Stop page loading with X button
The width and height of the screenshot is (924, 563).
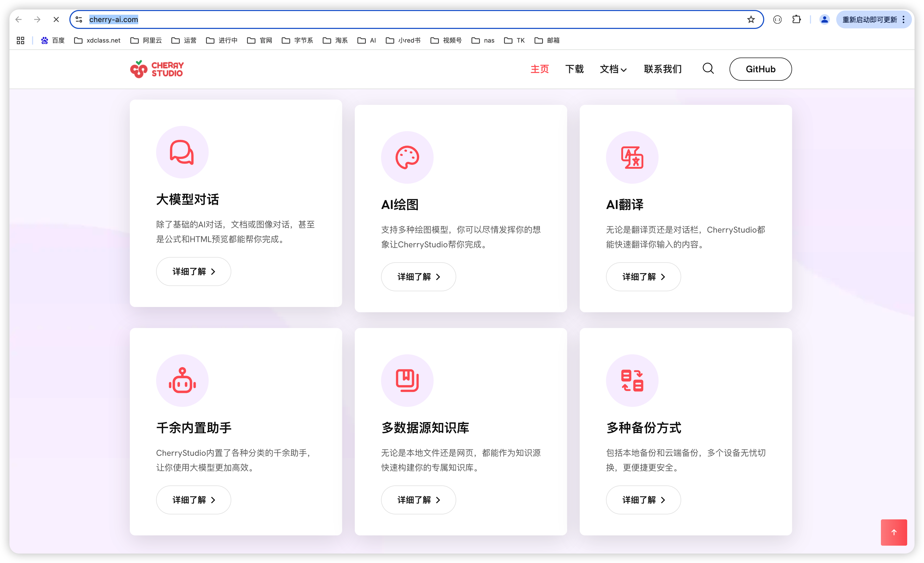pyautogui.click(x=56, y=19)
